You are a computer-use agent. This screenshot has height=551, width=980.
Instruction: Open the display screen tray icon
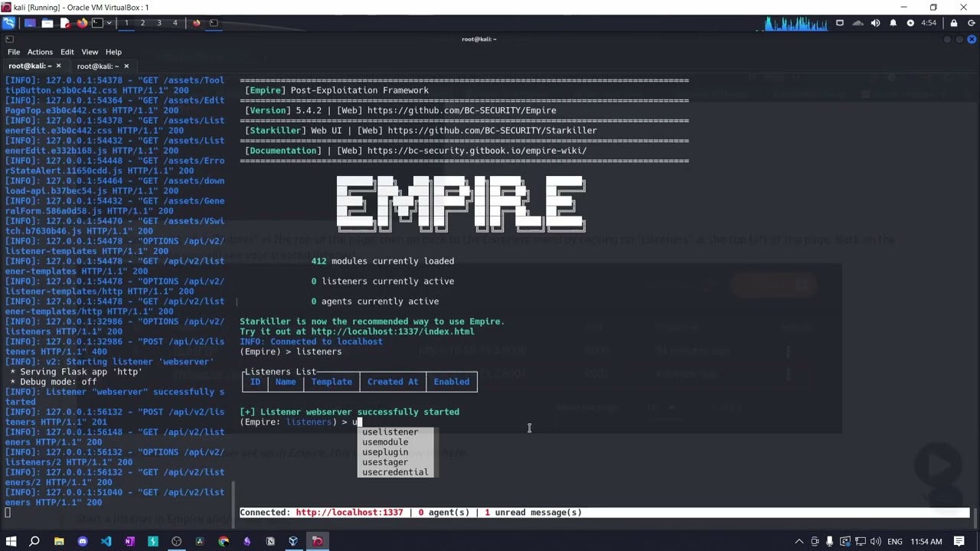[840, 23]
